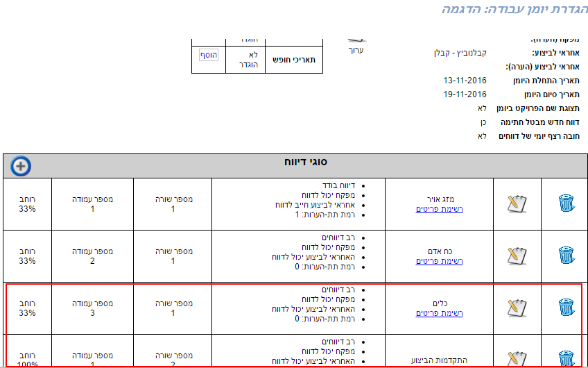Click the סוגי דיווח table header
The height and width of the screenshot is (368, 588).
pyautogui.click(x=306, y=162)
